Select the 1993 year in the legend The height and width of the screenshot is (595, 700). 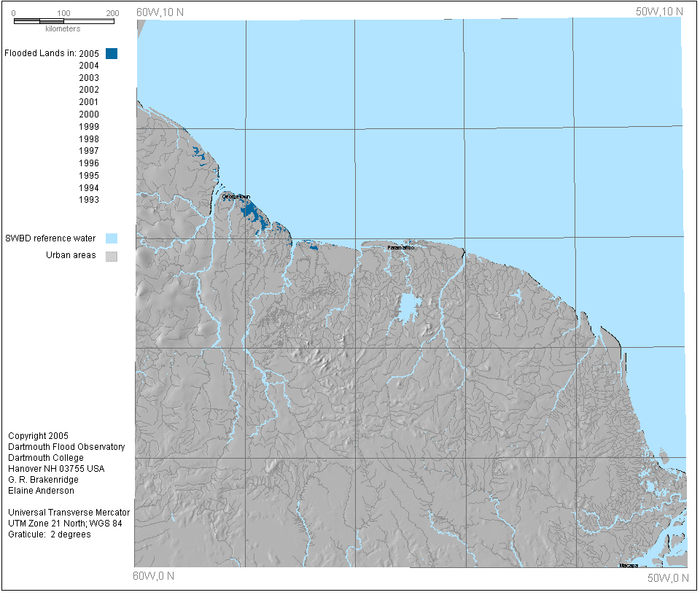pyautogui.click(x=89, y=200)
